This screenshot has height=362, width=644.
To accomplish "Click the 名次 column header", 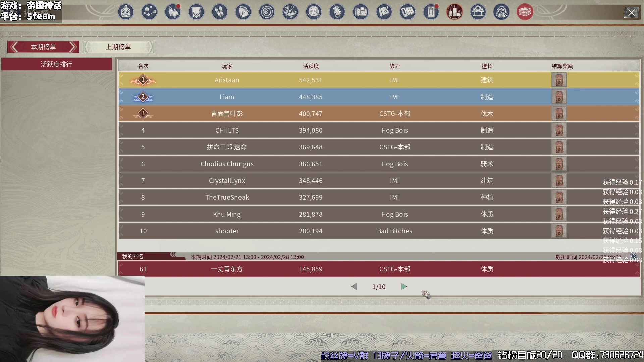I will 143,66.
